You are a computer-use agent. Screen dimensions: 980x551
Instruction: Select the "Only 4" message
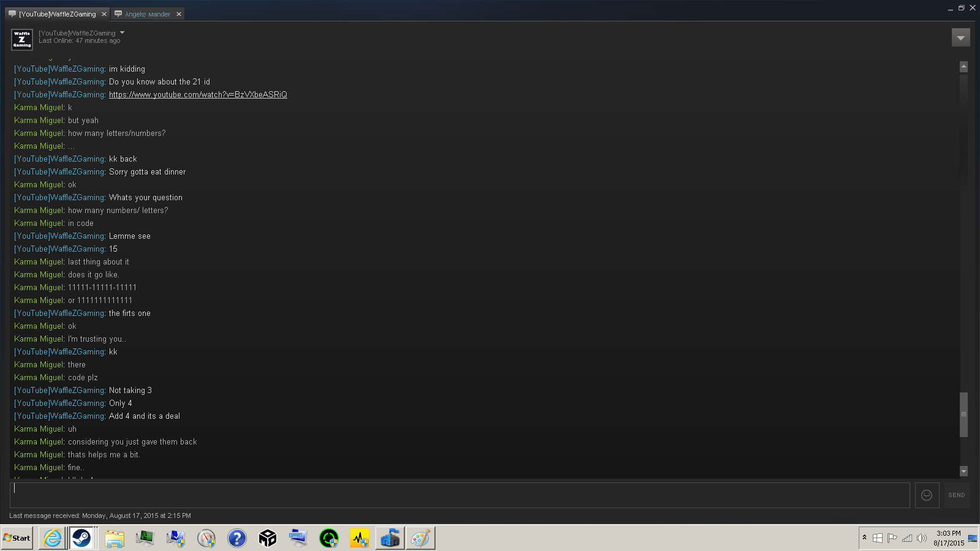tap(121, 403)
